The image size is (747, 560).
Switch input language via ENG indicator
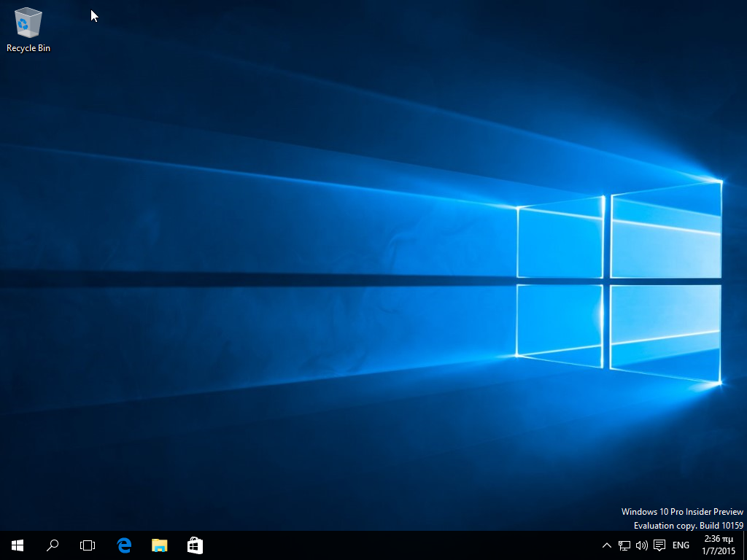681,545
